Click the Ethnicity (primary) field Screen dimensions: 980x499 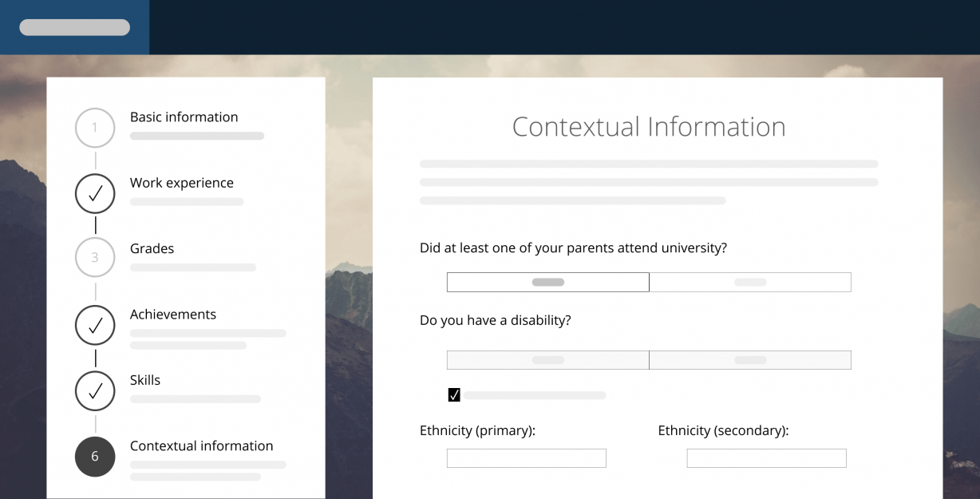[x=526, y=458]
